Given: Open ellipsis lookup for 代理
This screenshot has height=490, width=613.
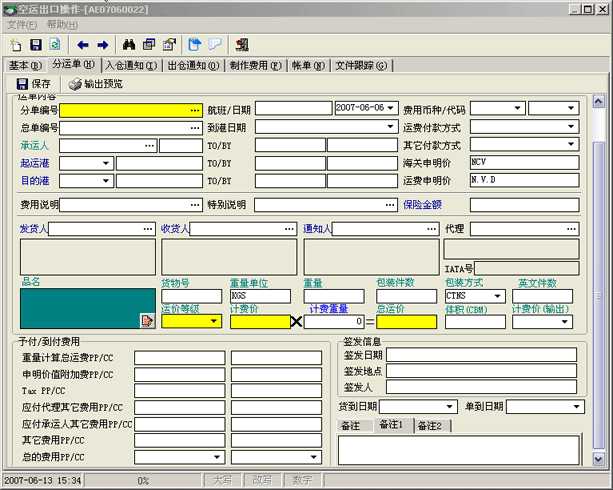Looking at the screenshot, I should point(571,229).
